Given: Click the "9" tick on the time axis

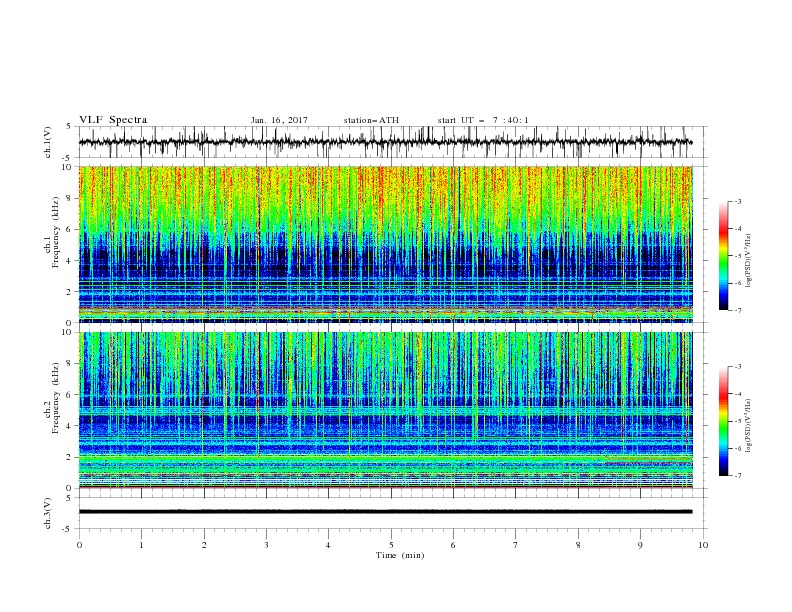Looking at the screenshot, I should tap(640, 545).
